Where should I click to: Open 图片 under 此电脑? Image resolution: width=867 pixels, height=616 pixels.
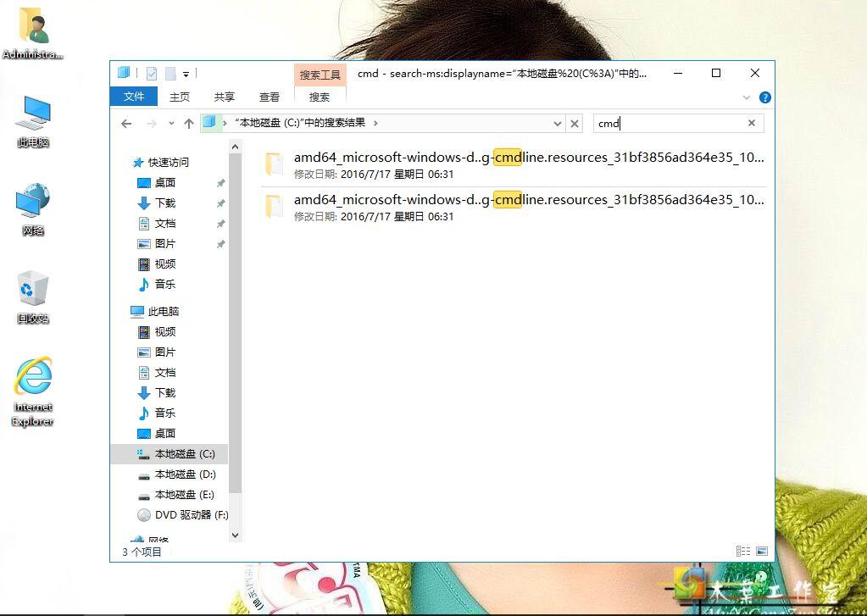157,352
